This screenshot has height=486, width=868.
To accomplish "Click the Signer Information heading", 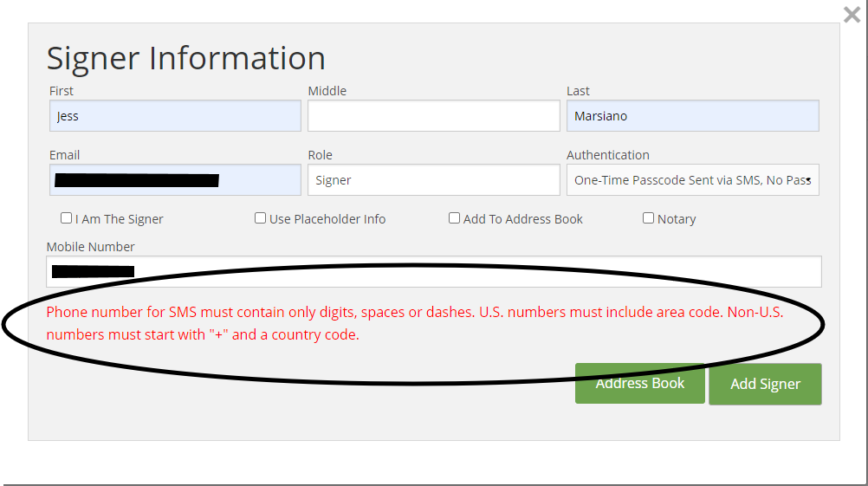I will (x=185, y=58).
